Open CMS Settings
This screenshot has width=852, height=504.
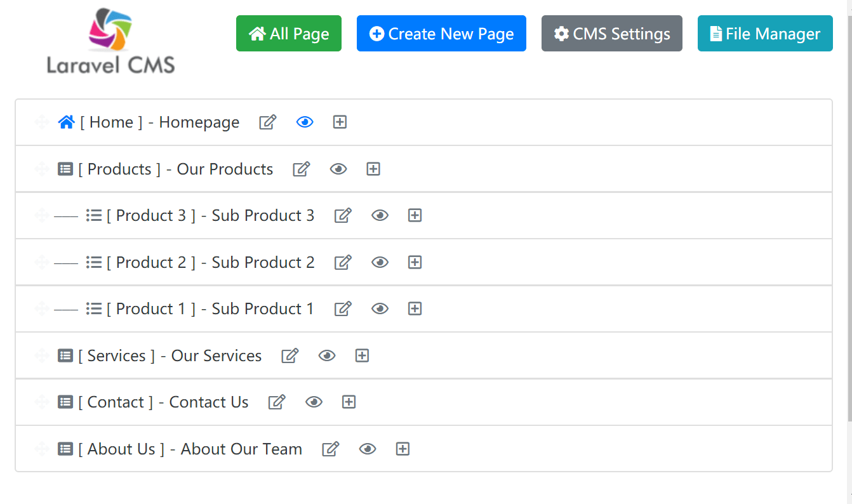pos(611,34)
